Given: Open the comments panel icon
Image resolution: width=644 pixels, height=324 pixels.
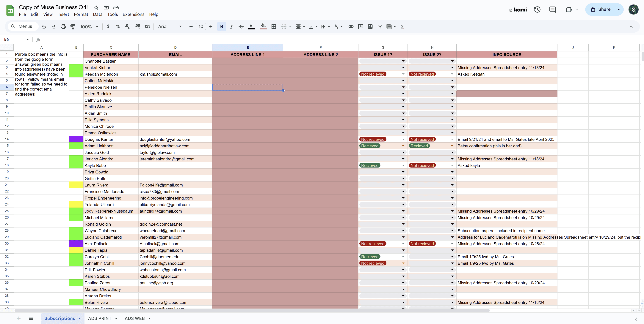Looking at the screenshot, I should (x=552, y=10).
